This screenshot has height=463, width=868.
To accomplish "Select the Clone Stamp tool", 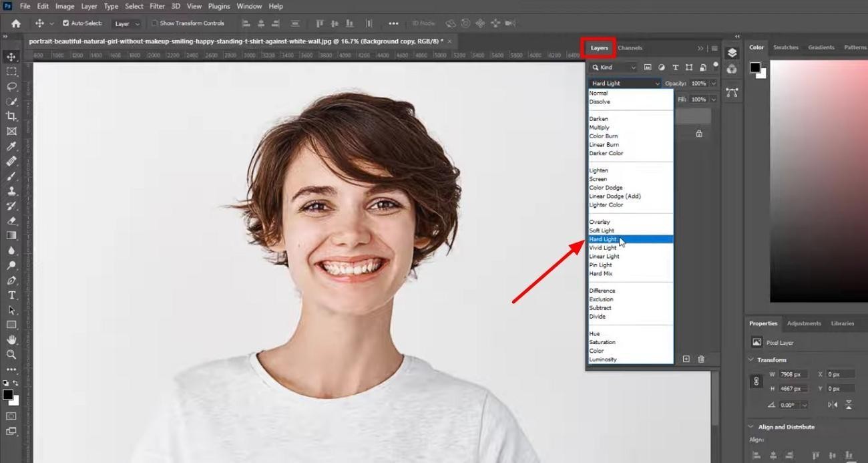I will pyautogui.click(x=11, y=191).
